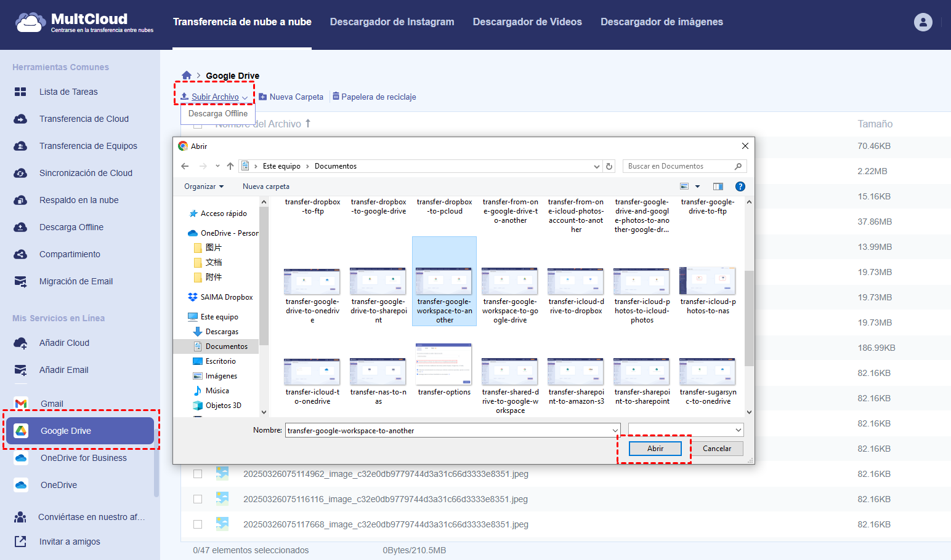
Task: Open help in file dialog
Action: pos(740,186)
